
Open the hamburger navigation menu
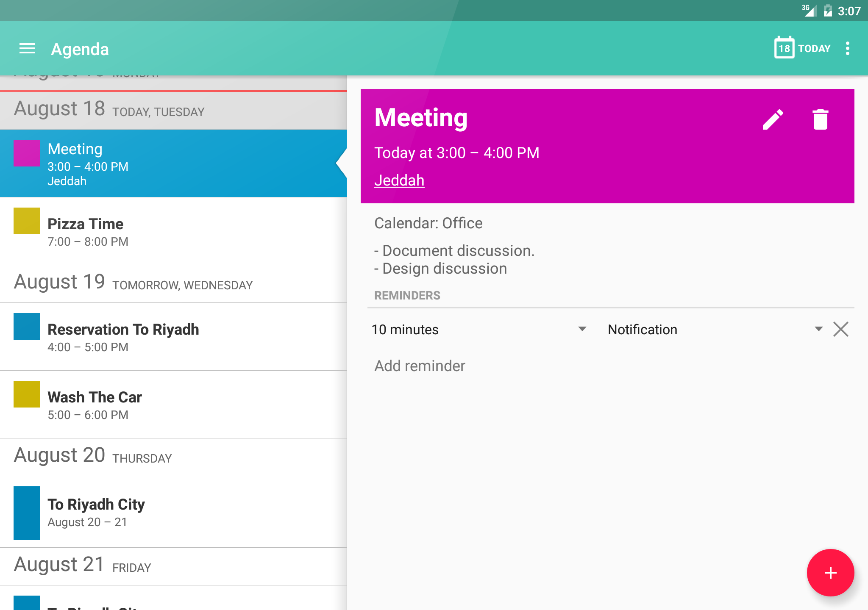27,49
